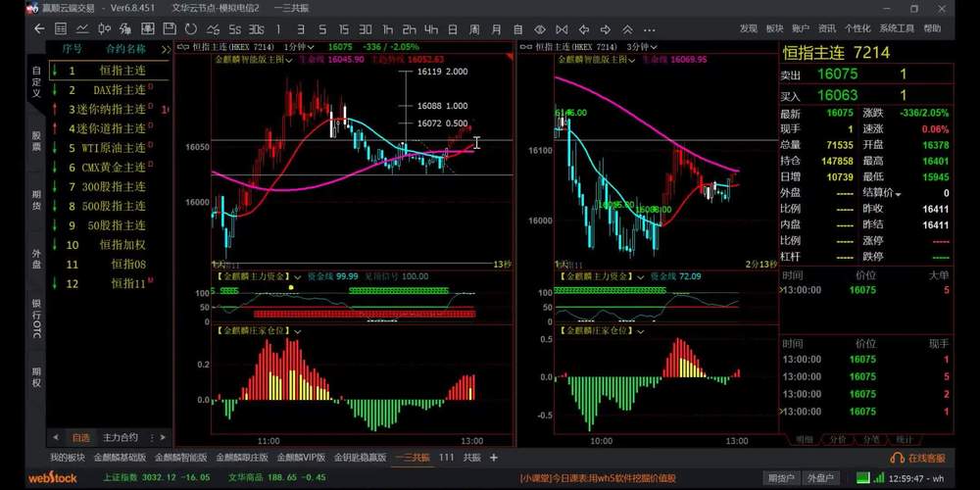Expand 金麒麟主力资金 indicator dropdown in left chart
The image size is (980, 490).
(x=297, y=276)
